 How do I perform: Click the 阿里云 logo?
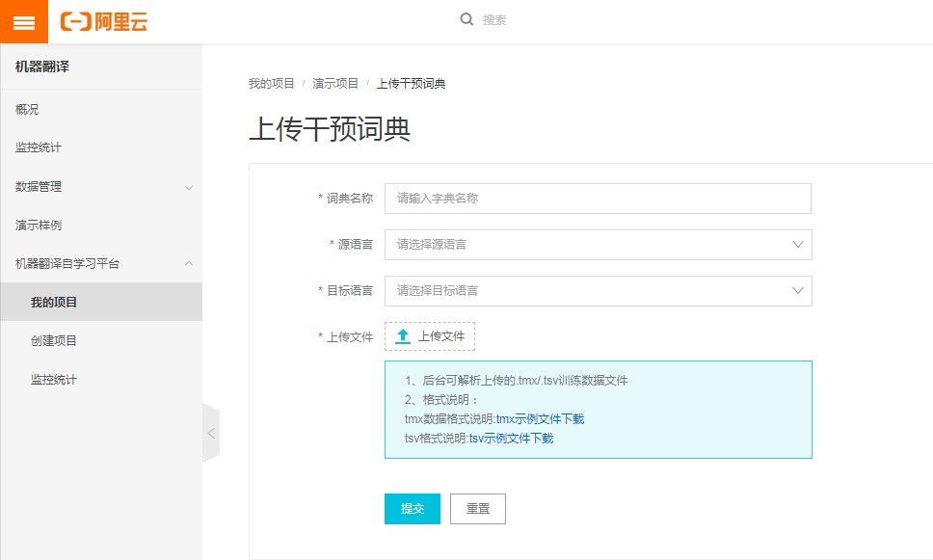click(104, 22)
